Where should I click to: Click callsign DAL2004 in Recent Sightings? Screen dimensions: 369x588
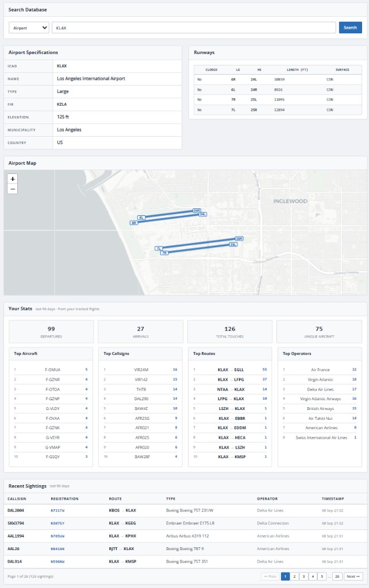coord(16,510)
